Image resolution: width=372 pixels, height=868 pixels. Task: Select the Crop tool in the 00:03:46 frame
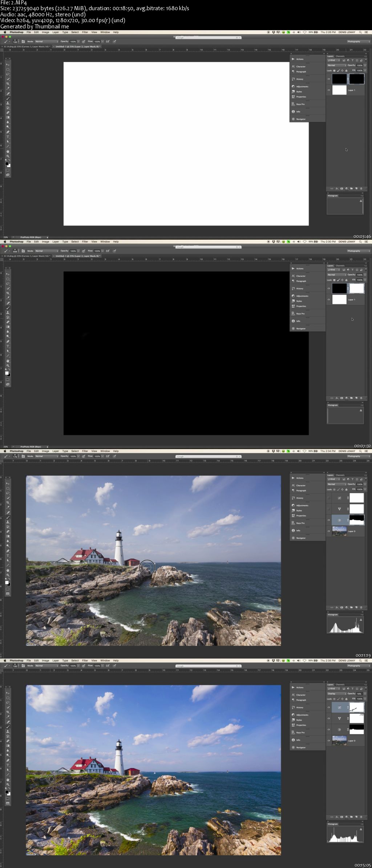(8, 84)
